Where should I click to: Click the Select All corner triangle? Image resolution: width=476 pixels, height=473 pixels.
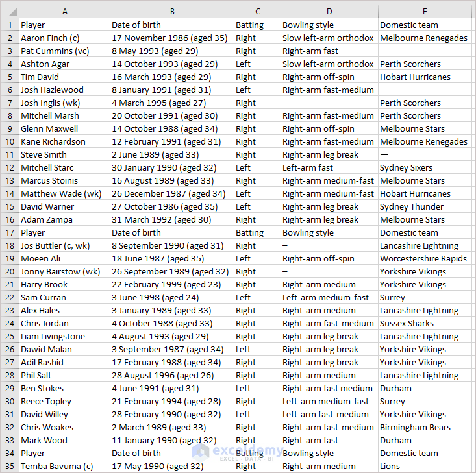point(12,12)
